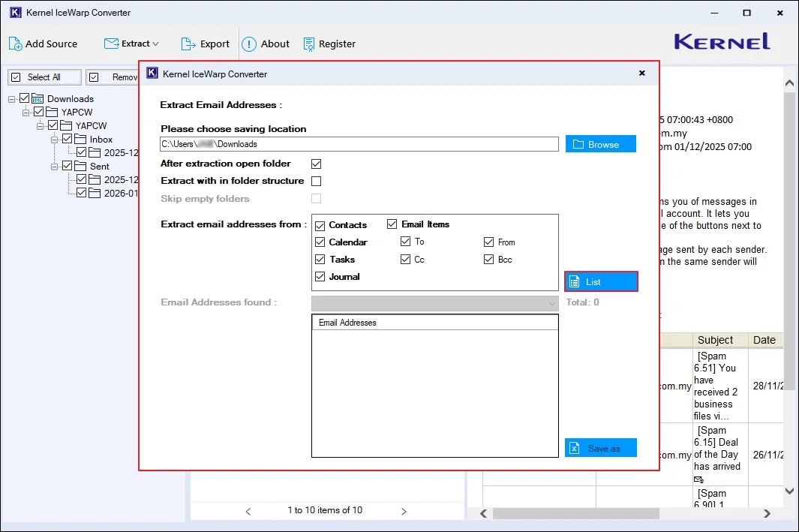Click the Browse folder button

600,144
